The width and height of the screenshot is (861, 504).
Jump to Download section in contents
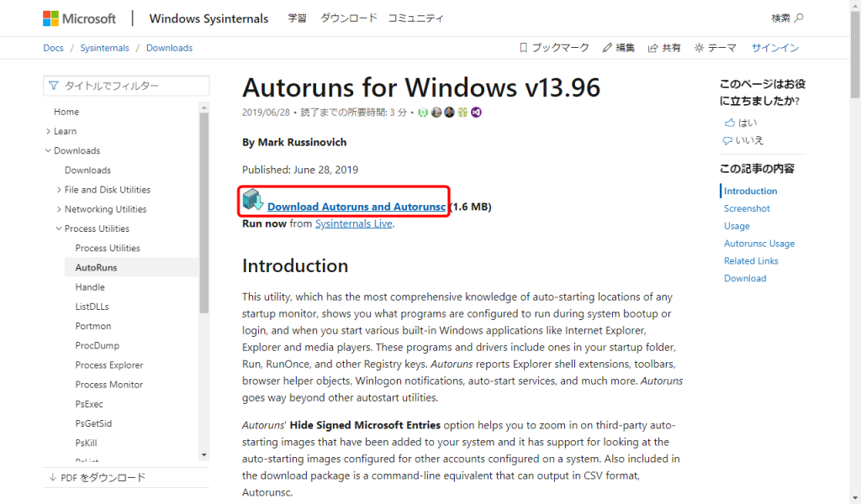[745, 279]
